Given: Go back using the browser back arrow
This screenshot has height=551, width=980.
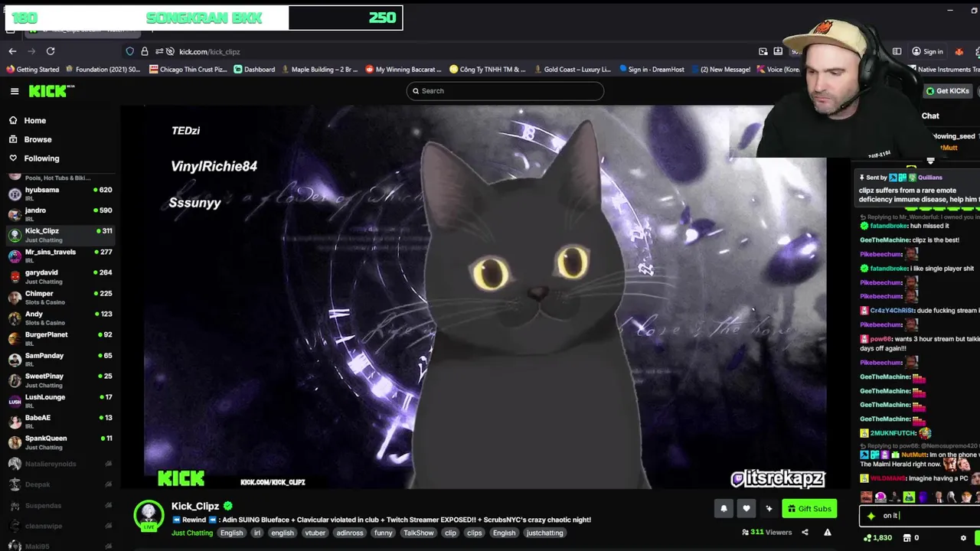Looking at the screenshot, I should tap(12, 51).
